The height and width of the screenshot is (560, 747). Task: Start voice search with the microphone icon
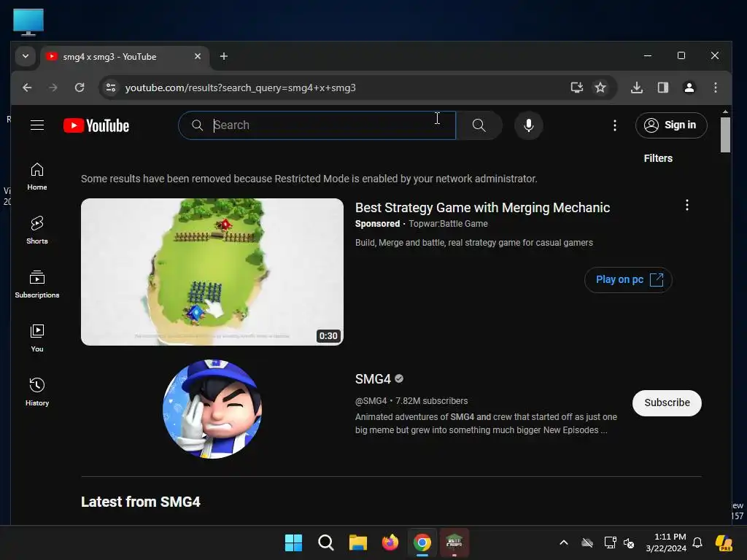[528, 125]
